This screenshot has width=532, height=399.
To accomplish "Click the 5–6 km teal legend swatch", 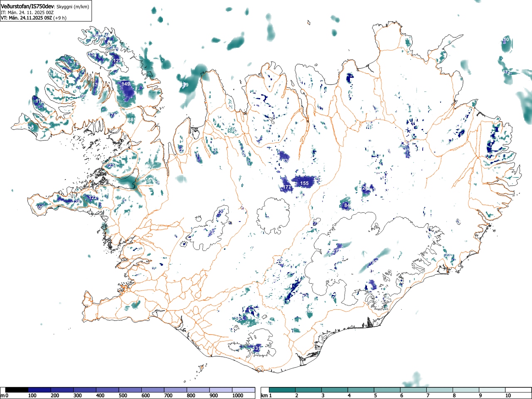I will [x=387, y=390].
